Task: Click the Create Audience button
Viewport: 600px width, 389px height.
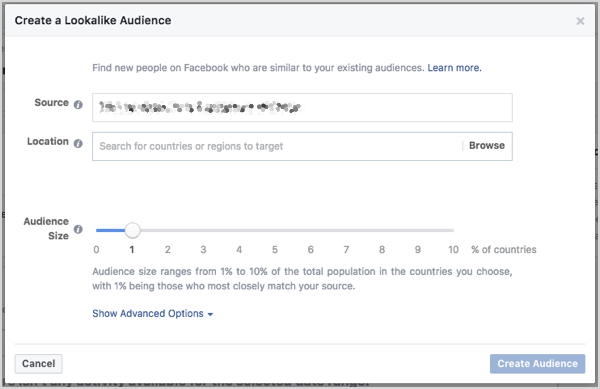Action: (x=537, y=363)
